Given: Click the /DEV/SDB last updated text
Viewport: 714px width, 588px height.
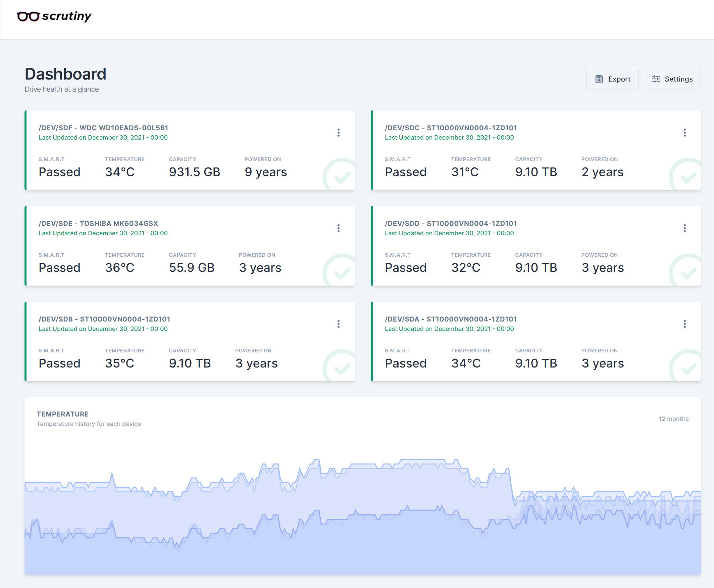Looking at the screenshot, I should tap(103, 329).
